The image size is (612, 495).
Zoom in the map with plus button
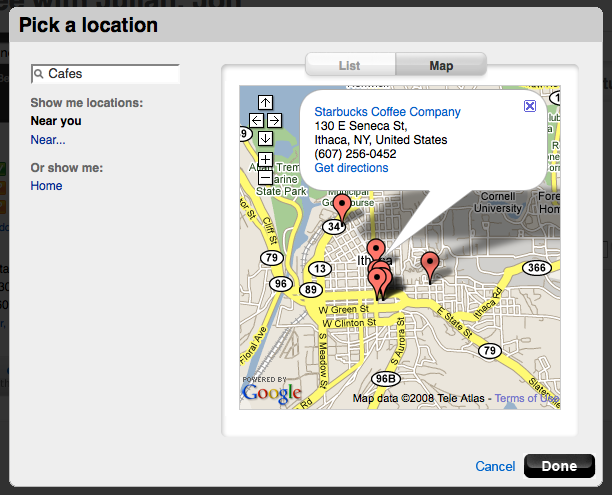(x=265, y=159)
